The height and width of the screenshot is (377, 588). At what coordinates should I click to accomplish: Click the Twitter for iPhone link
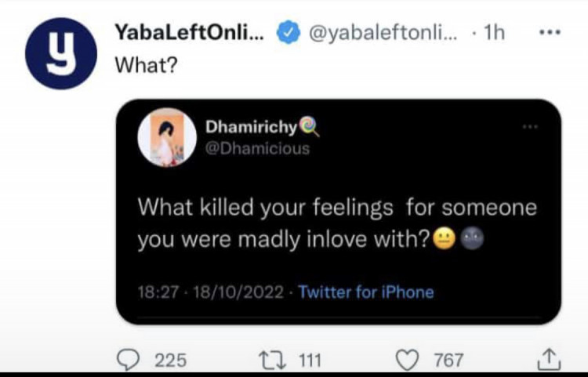pos(366,292)
